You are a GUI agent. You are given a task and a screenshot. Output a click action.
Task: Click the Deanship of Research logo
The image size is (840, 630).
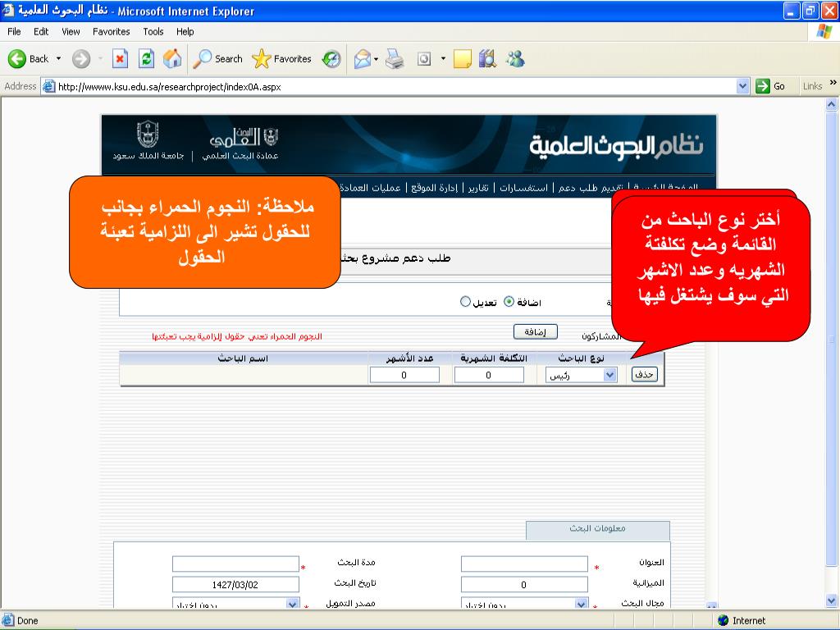(243, 137)
